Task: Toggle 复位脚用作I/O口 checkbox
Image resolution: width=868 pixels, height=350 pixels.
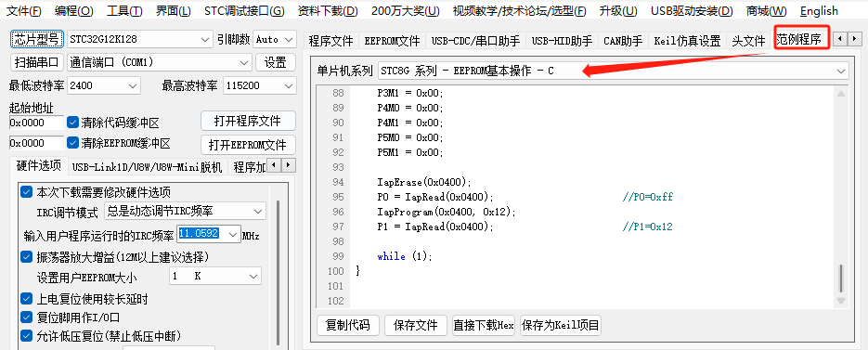Action: (x=26, y=318)
